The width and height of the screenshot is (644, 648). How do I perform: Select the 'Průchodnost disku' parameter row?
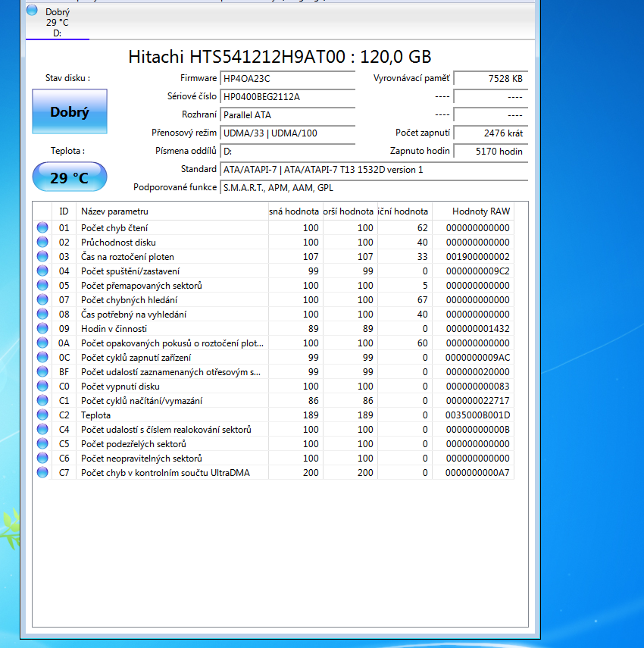(273, 243)
